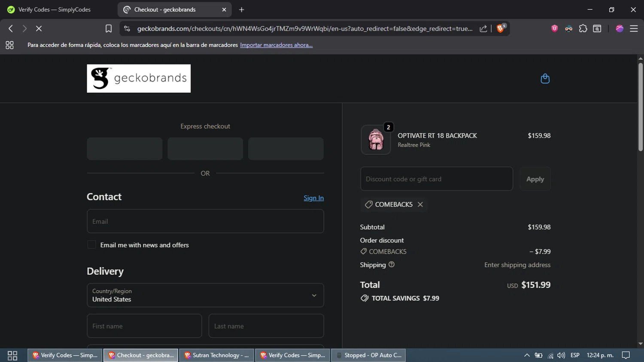Open the glasses extension icon

click(x=568, y=28)
